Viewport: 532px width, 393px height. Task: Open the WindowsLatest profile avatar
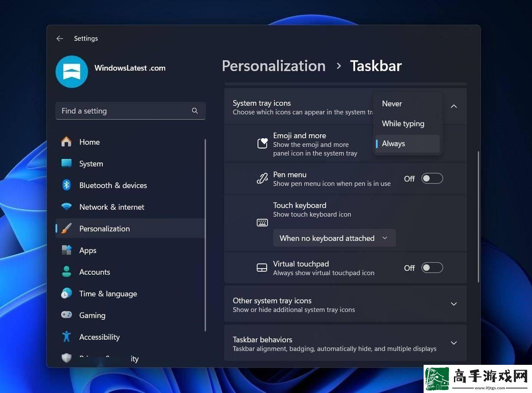(72, 71)
